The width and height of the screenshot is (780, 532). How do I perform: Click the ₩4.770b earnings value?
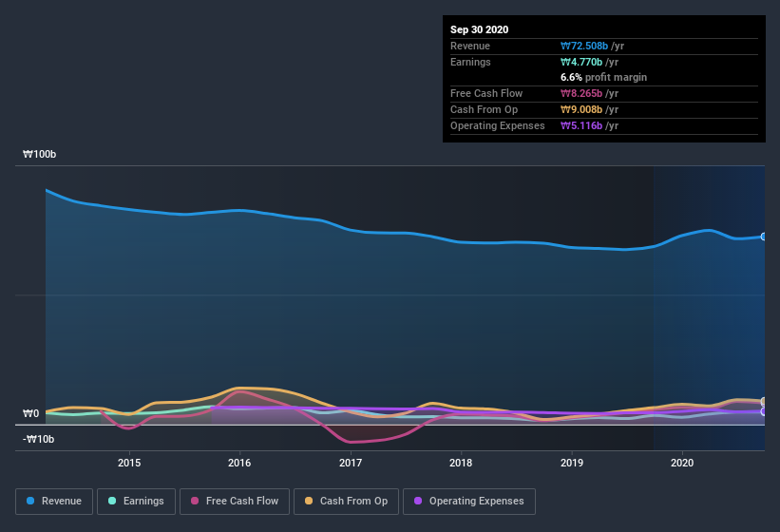[x=581, y=62]
